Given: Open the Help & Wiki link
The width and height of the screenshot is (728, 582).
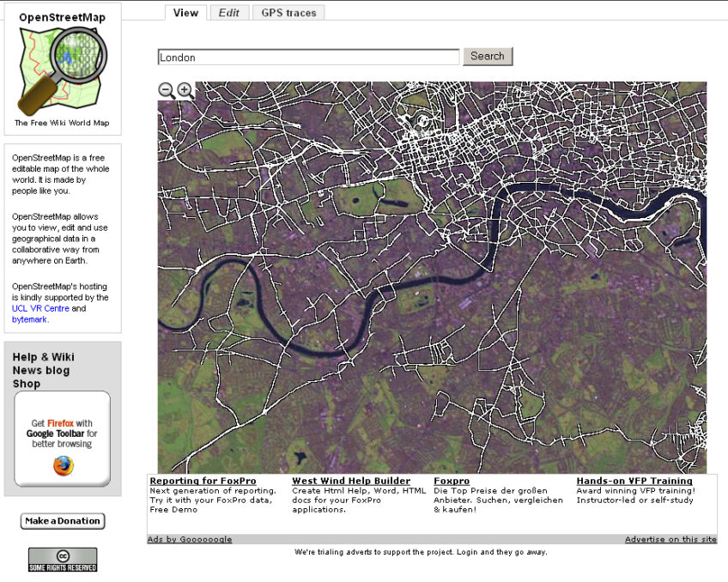Looking at the screenshot, I should (43, 357).
